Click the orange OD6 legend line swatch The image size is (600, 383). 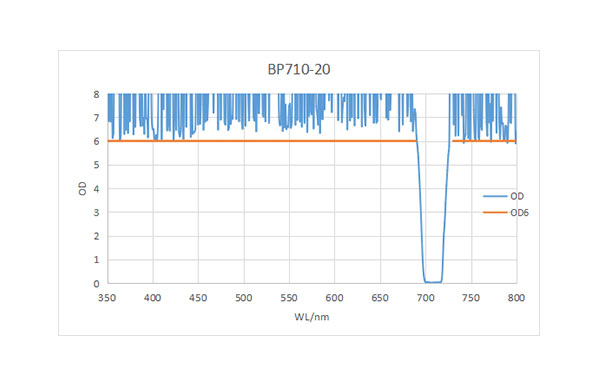[495, 212]
